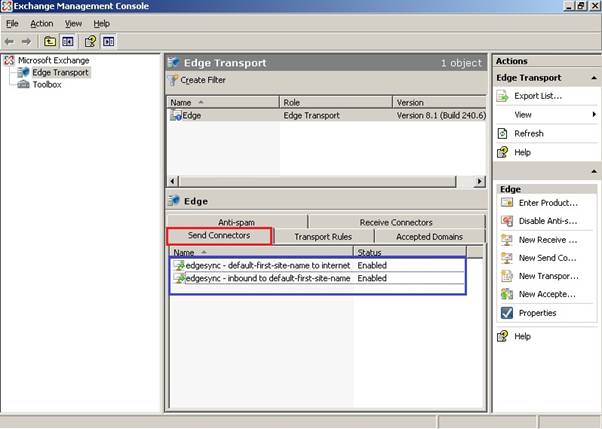Open the Action menu

pyautogui.click(x=41, y=24)
